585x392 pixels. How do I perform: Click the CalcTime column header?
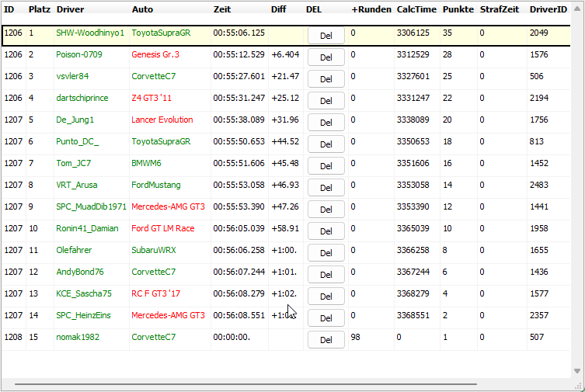point(416,9)
